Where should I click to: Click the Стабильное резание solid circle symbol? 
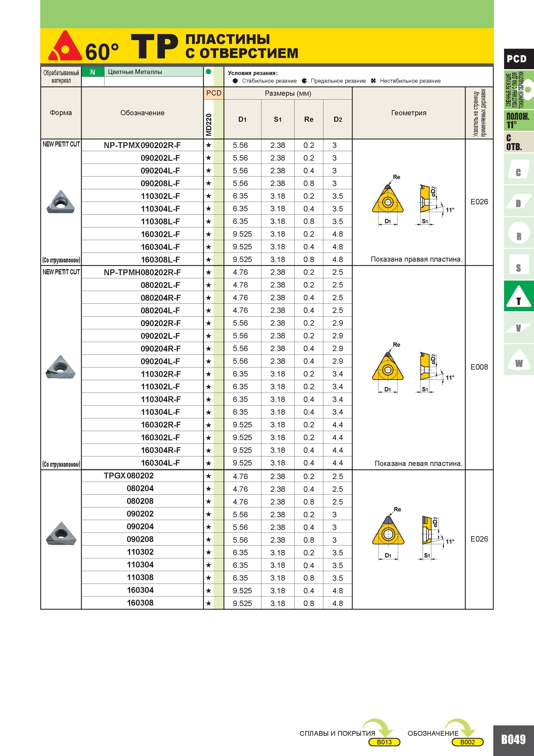(x=235, y=81)
